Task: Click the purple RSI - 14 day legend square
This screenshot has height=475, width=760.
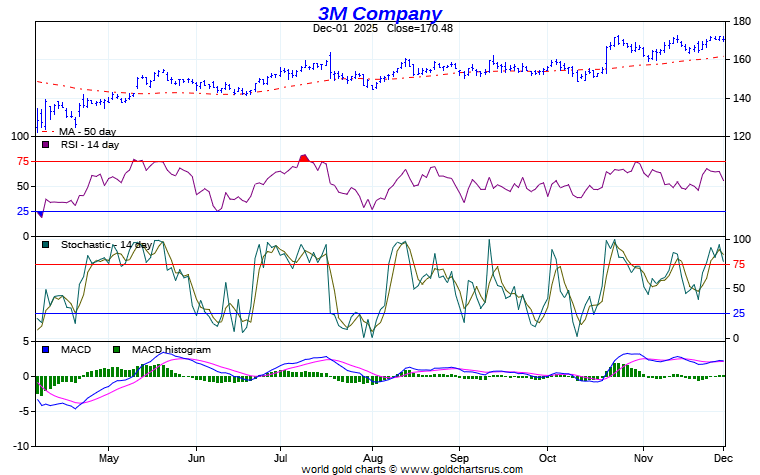Action: point(45,145)
